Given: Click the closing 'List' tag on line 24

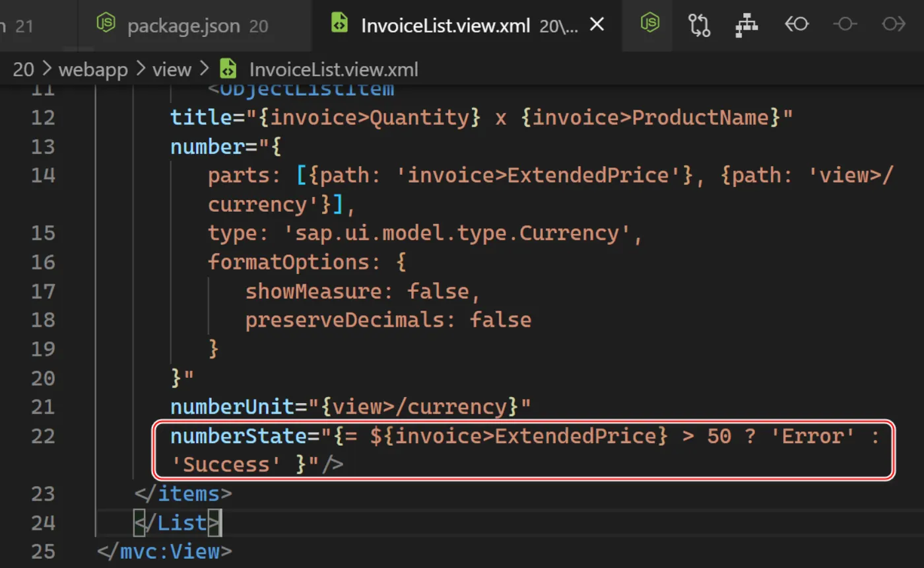Looking at the screenshot, I should point(177,522).
